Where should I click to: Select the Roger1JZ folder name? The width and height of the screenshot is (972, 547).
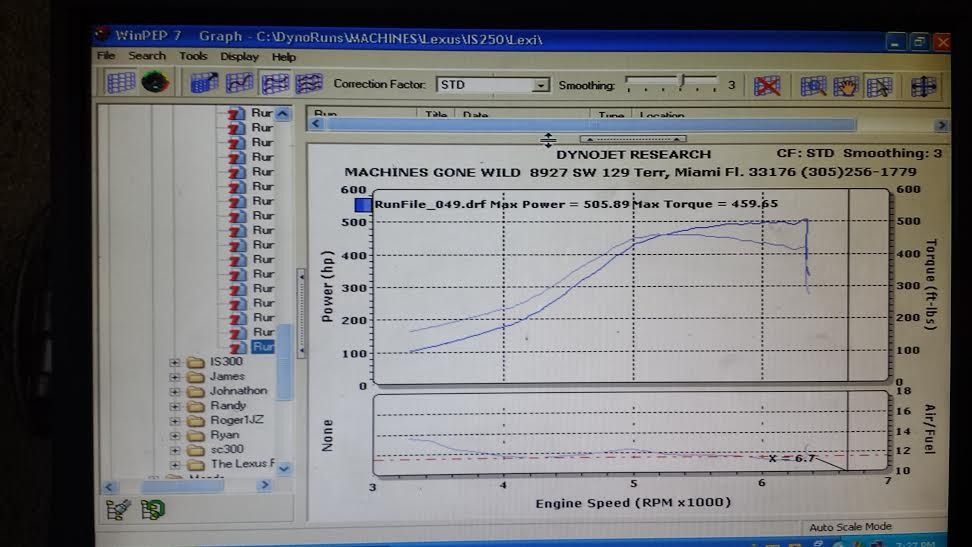[237, 420]
